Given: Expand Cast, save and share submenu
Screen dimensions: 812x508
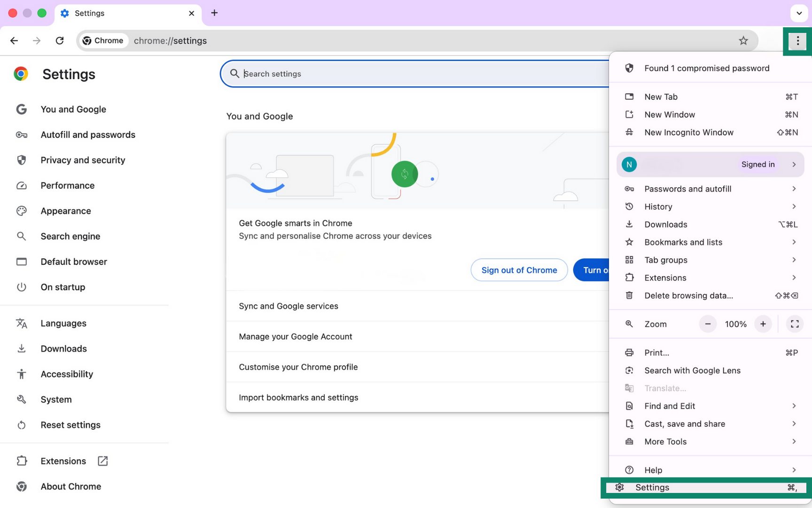Looking at the screenshot, I should click(710, 424).
